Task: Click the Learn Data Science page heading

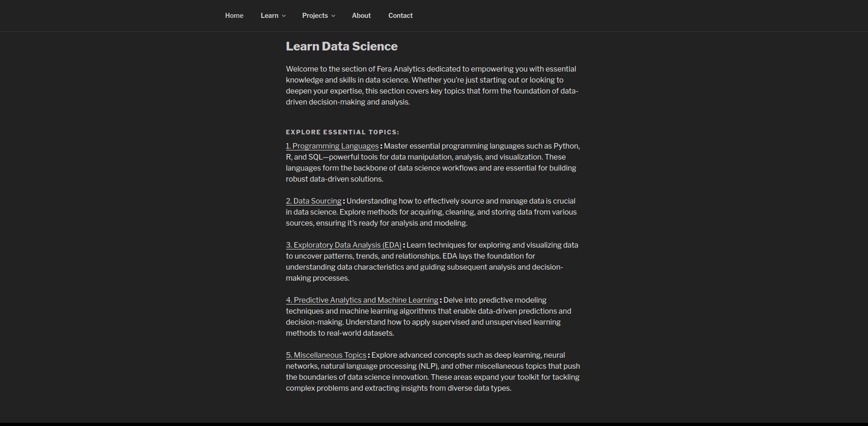Action: (342, 46)
